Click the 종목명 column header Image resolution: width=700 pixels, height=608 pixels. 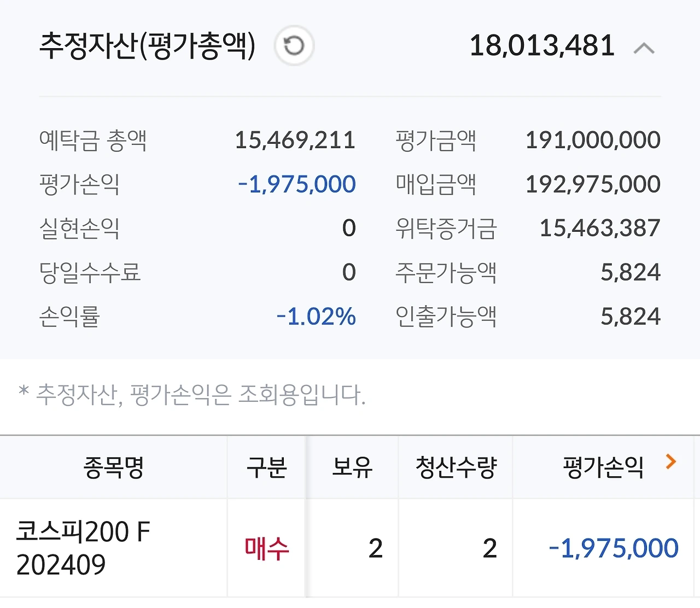click(x=113, y=468)
